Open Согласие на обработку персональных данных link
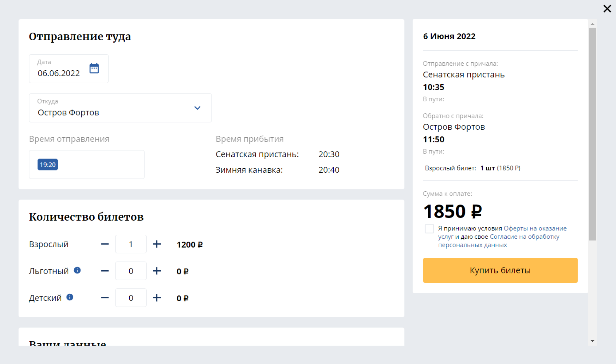616x364 pixels. tap(524, 237)
